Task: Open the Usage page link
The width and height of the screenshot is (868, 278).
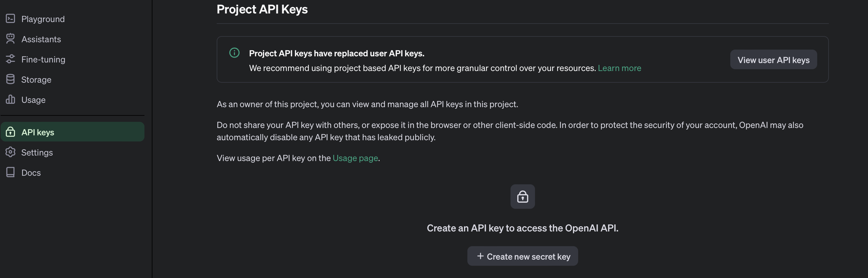Action: (x=355, y=158)
